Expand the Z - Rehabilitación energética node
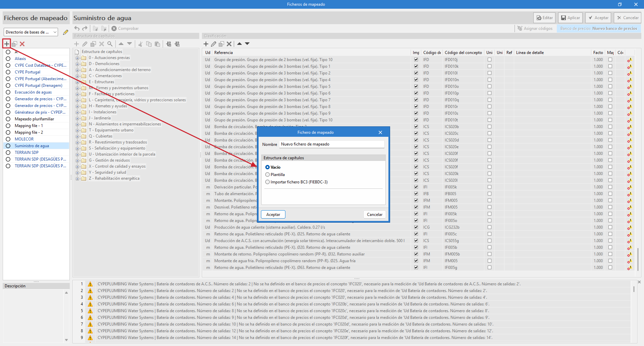The image size is (644, 346). coord(77,178)
